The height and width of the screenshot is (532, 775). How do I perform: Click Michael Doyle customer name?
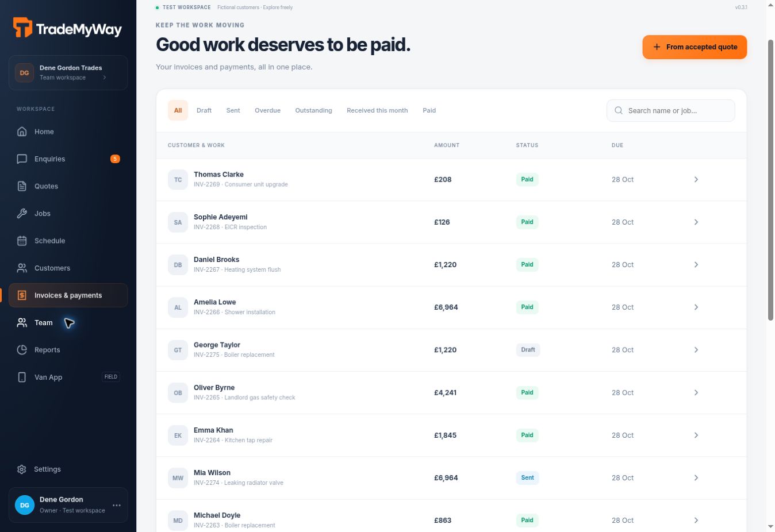point(217,515)
